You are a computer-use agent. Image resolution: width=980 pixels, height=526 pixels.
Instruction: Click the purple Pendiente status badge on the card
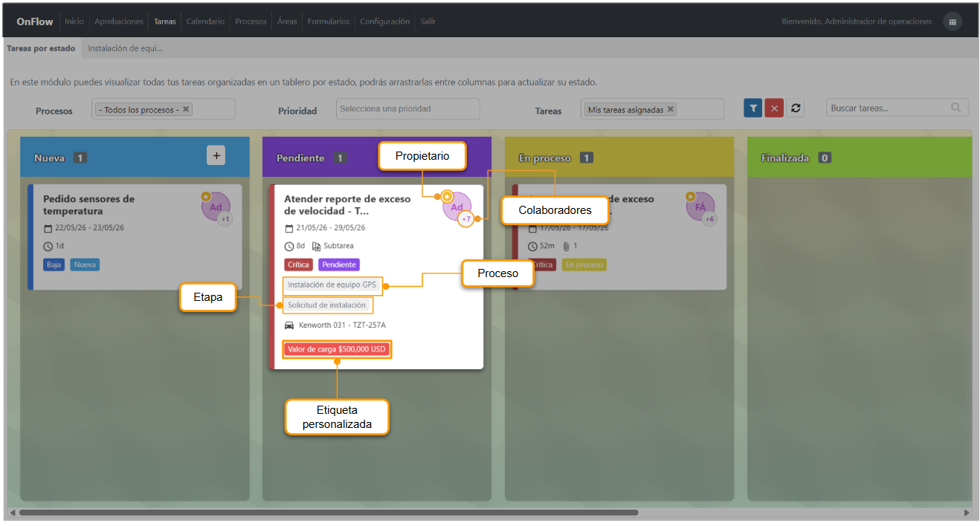point(339,264)
